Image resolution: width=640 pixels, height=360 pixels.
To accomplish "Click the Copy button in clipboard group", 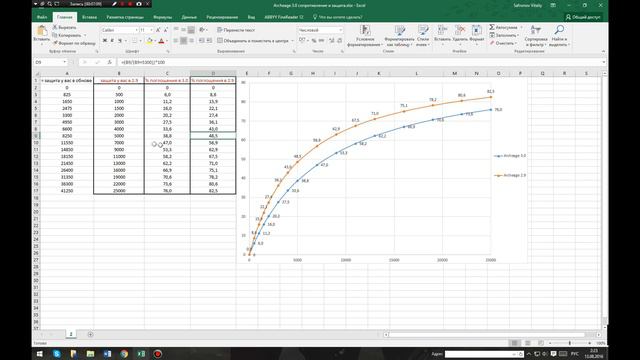I will pyautogui.click(x=67, y=35).
